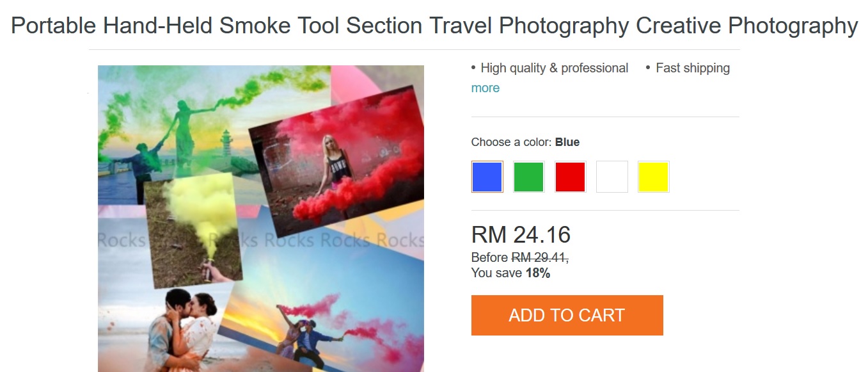Click the crossed-out RM 29.41 price

coord(539,258)
